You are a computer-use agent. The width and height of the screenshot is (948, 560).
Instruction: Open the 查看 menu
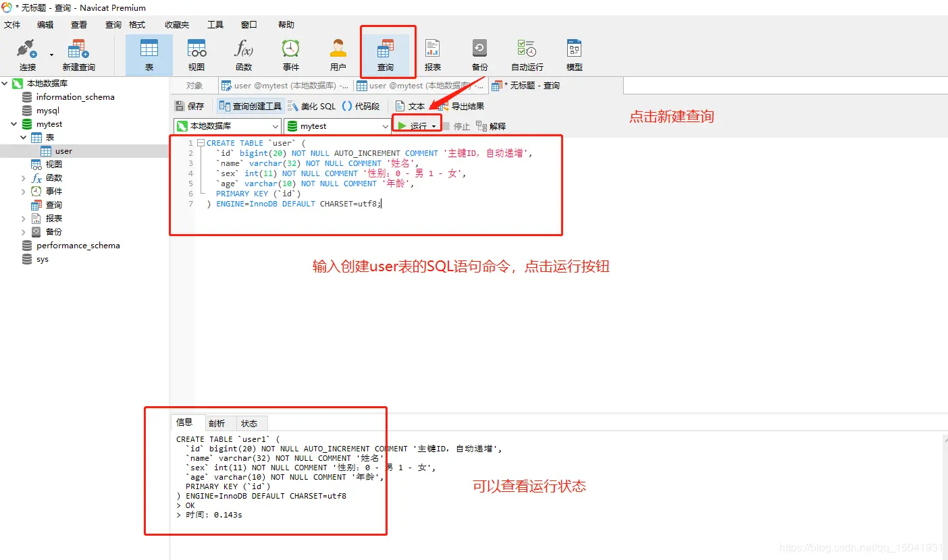[x=79, y=25]
